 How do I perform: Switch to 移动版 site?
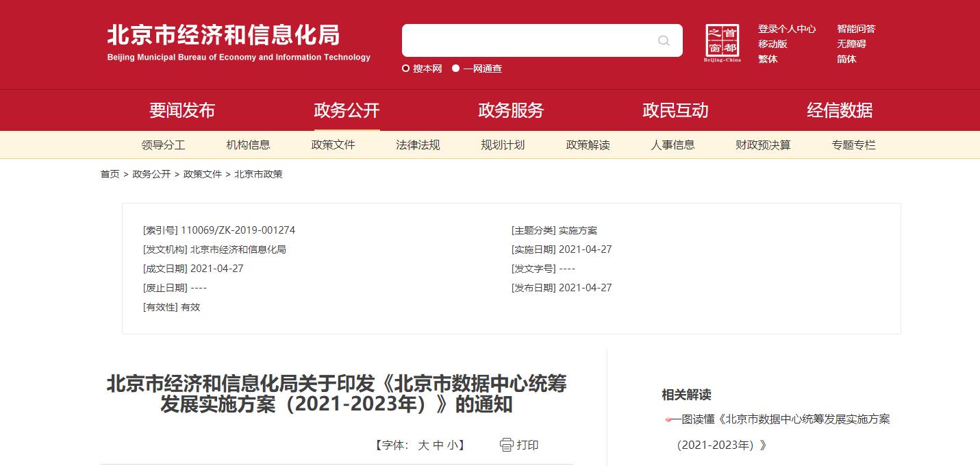772,44
